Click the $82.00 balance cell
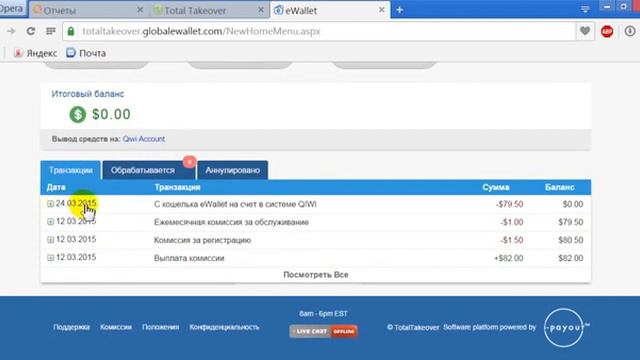The image size is (640, 360). 571,258
